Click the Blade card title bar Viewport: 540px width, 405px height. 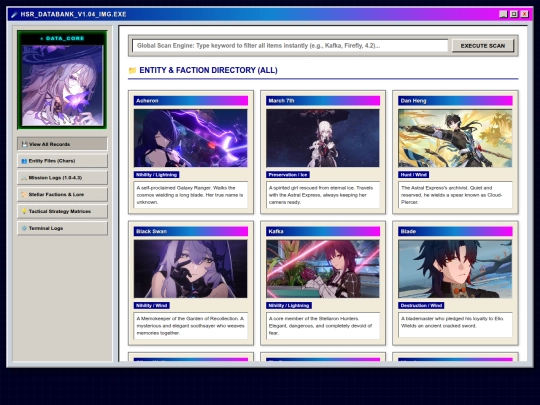(455, 231)
